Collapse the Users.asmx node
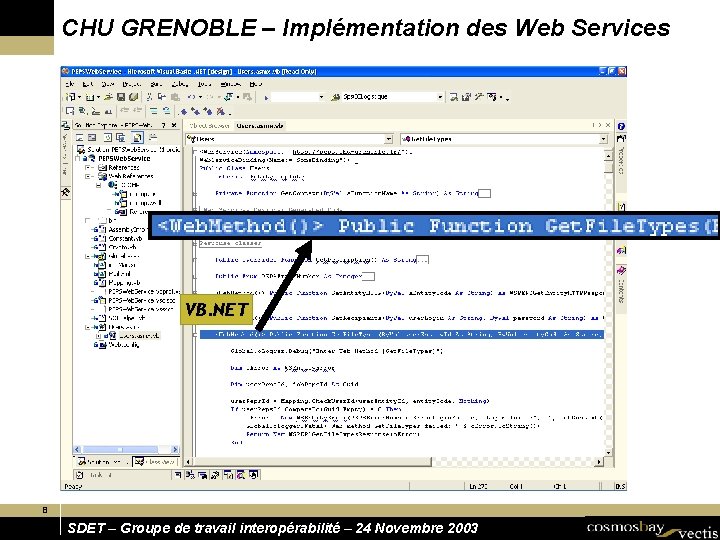Image resolution: width=720 pixels, height=540 pixels. [88, 327]
